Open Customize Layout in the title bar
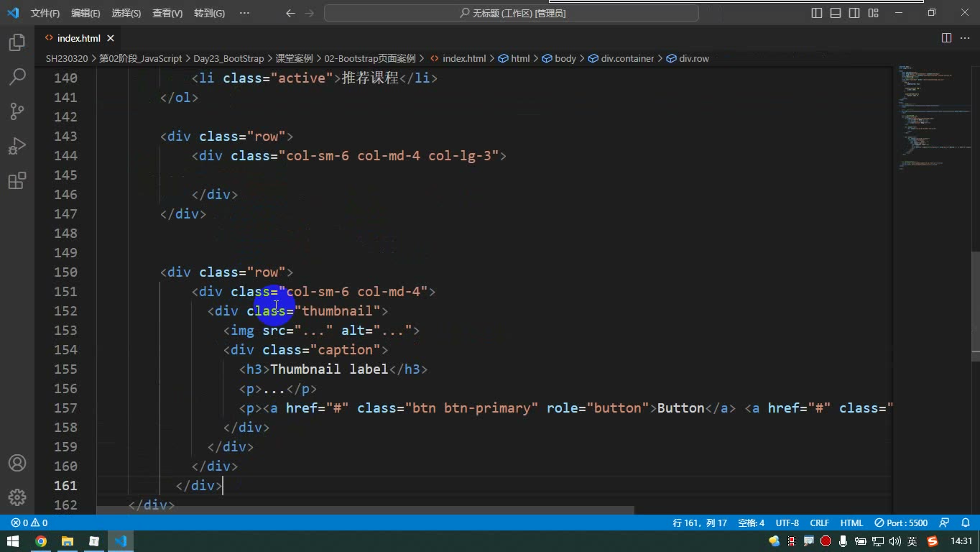The width and height of the screenshot is (980, 552). click(x=874, y=13)
